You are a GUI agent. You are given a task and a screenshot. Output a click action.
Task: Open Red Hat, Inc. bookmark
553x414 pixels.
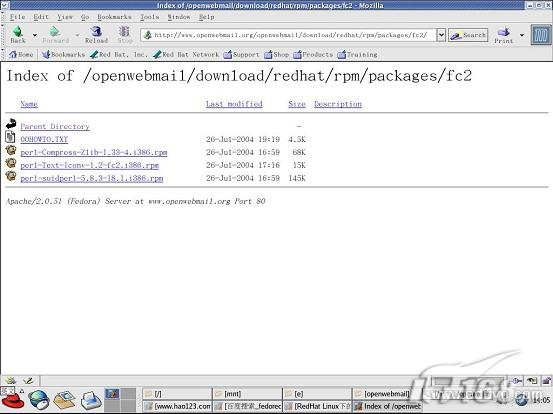tap(118, 54)
